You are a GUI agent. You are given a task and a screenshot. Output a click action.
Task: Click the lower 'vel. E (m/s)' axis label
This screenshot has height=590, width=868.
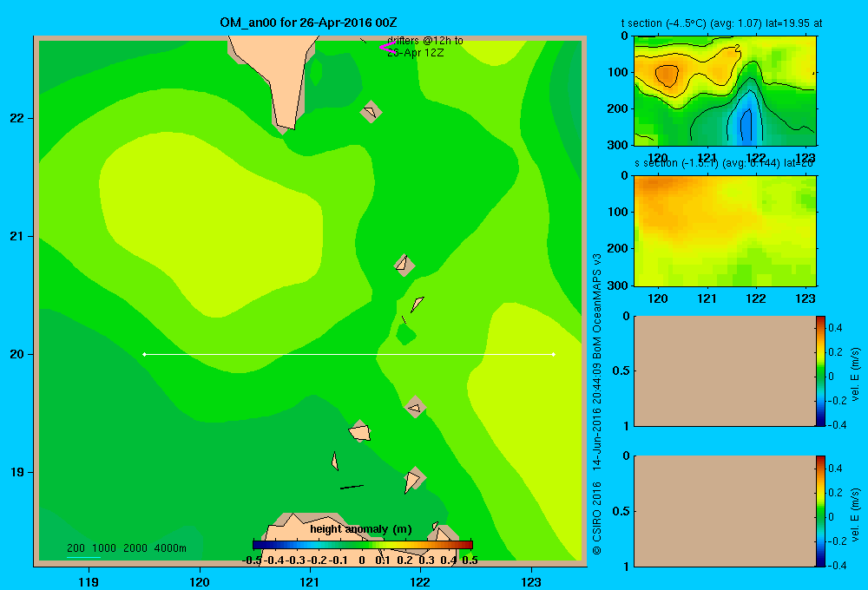[856, 515]
